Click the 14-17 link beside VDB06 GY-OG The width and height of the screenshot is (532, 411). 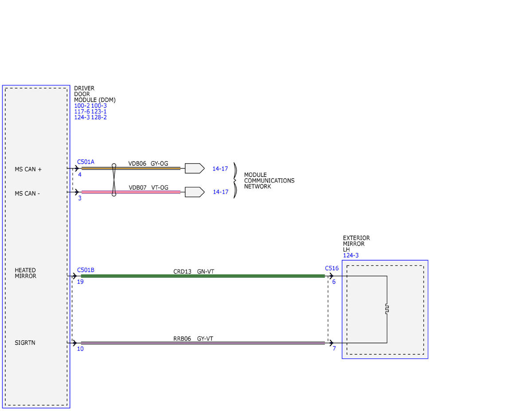click(220, 168)
